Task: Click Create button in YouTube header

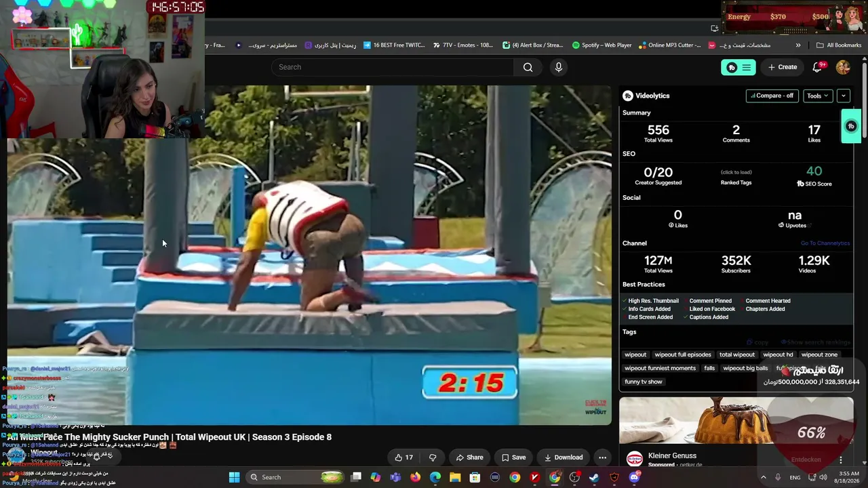Action: pos(783,67)
